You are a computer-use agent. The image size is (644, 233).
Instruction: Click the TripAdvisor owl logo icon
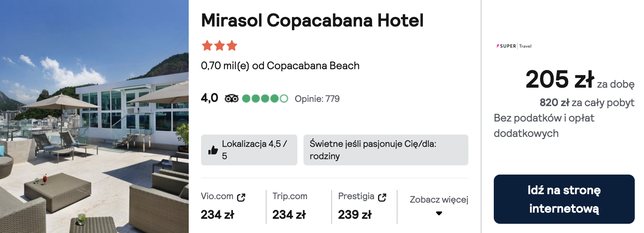pyautogui.click(x=231, y=99)
